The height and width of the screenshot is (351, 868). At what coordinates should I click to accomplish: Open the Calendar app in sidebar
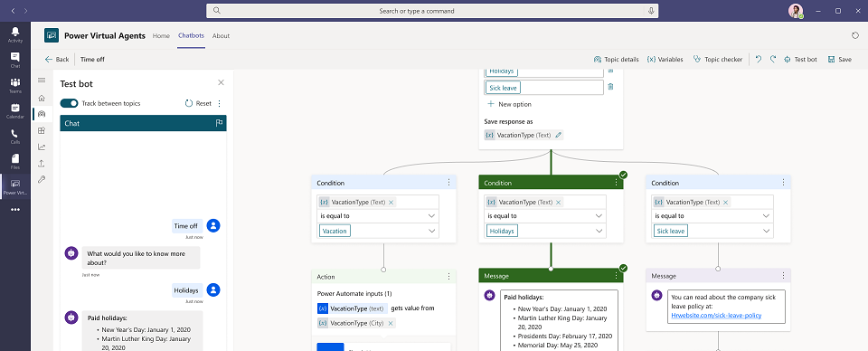[x=15, y=110]
